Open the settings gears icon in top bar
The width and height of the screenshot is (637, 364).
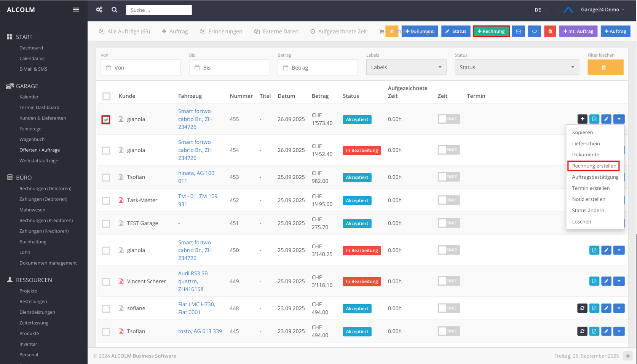99,10
